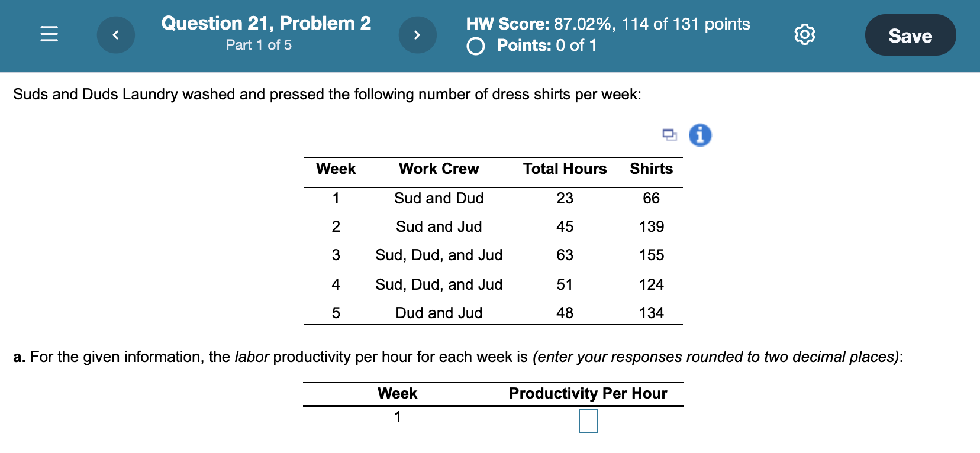Viewport: 980px width, 453px height.
Task: Click the pop-out window icon above the table
Action: pos(669,135)
